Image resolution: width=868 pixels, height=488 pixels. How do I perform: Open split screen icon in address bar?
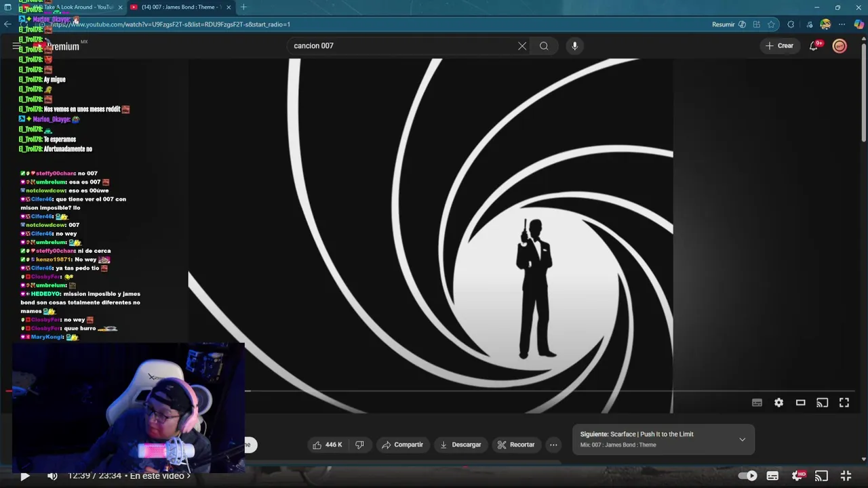click(x=756, y=24)
